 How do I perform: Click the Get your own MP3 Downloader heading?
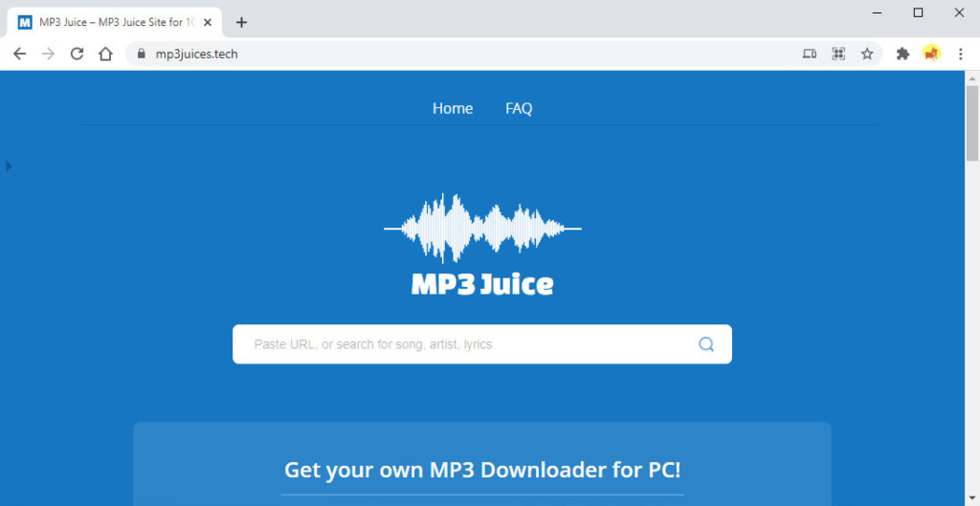[x=482, y=469]
